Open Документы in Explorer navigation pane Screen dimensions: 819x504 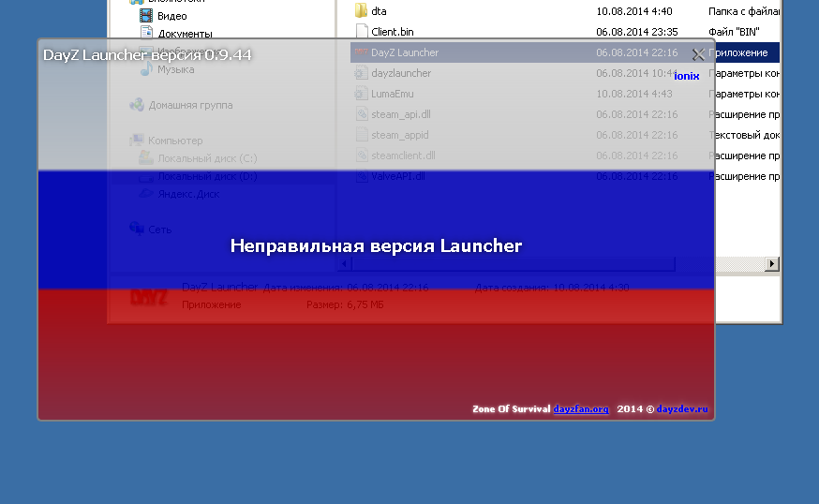[x=185, y=34]
